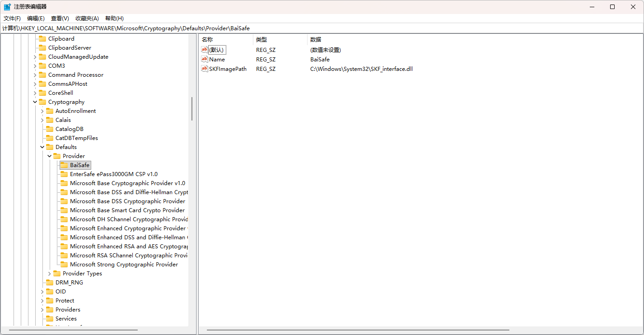Viewport: 644px width, 335px height.
Task: Open the 收藏夹(A) favorites menu
Action: [x=87, y=19]
